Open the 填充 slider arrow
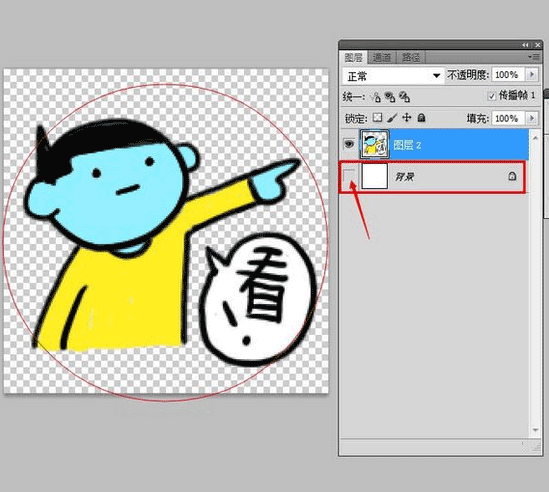549x492 pixels. [x=532, y=118]
